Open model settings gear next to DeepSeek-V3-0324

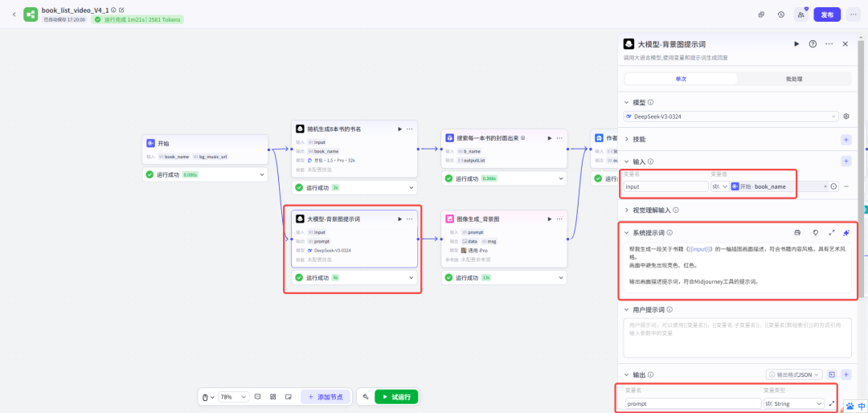pos(845,117)
